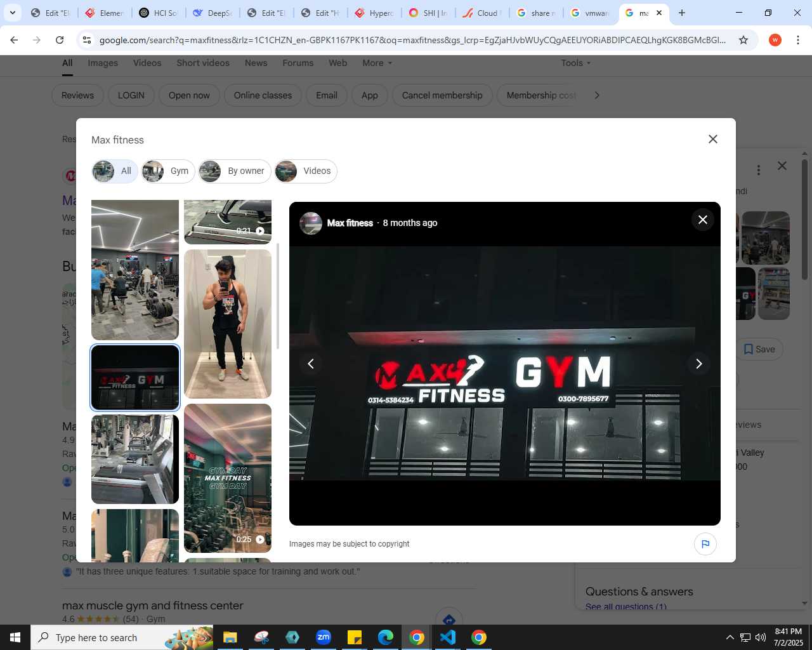
Task: Switch to the Images search tab
Action: (x=103, y=63)
